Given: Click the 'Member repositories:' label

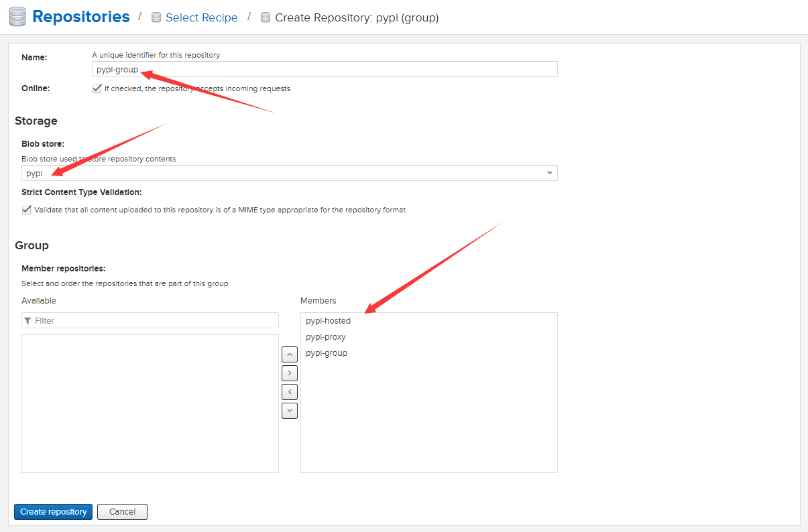Looking at the screenshot, I should click(64, 268).
